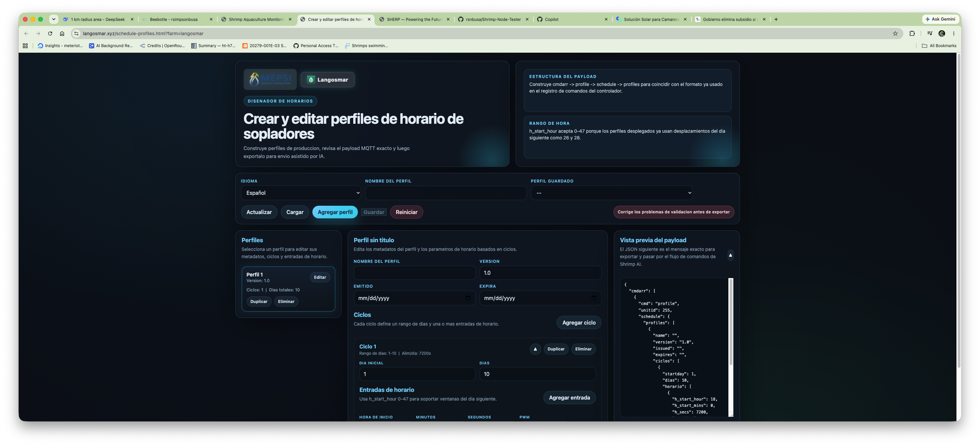
Task: Click the address bar URL
Action: [143, 34]
